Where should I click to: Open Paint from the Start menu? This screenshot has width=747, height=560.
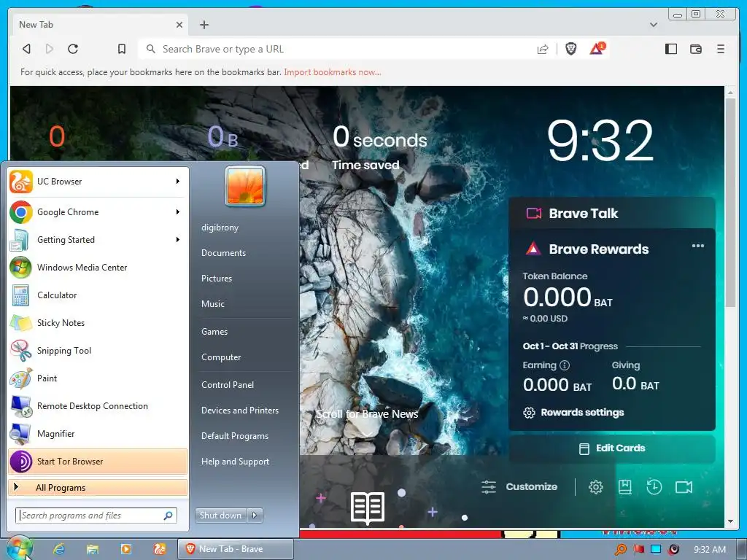[98, 378]
